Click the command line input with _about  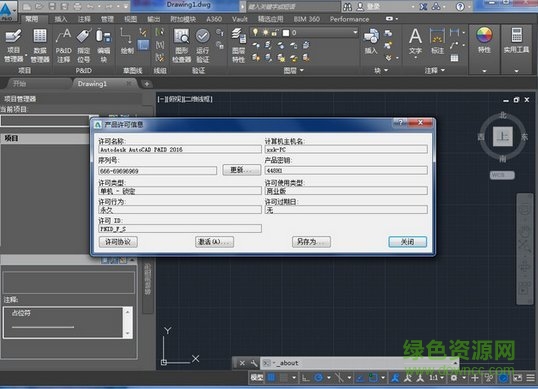pos(360,363)
